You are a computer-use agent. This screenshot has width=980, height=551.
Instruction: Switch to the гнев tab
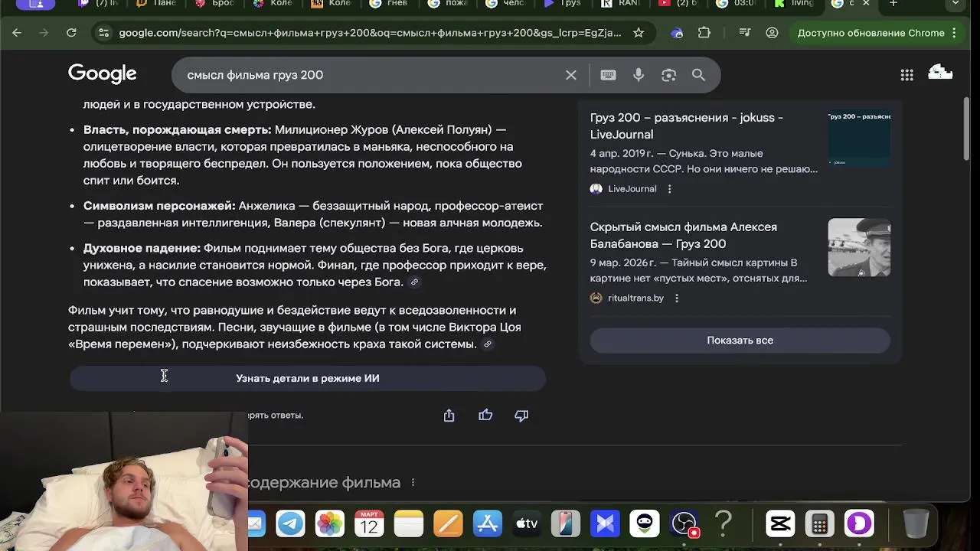[x=392, y=4]
